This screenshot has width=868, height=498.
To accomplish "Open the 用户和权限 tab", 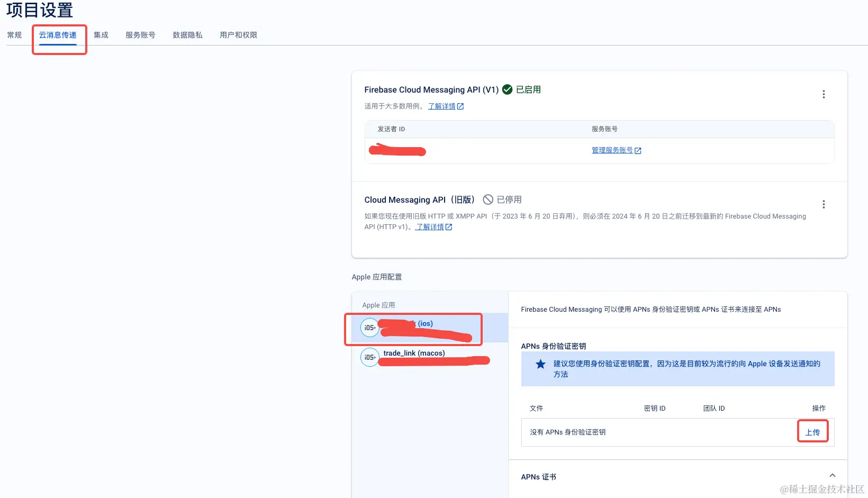I will click(238, 35).
